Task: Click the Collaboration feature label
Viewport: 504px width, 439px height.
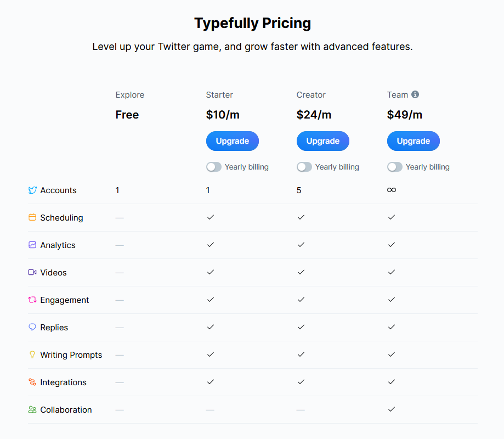Action: pos(66,410)
